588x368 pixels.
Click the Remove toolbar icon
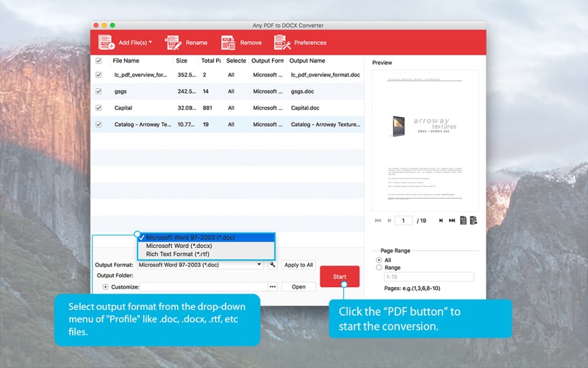228,43
